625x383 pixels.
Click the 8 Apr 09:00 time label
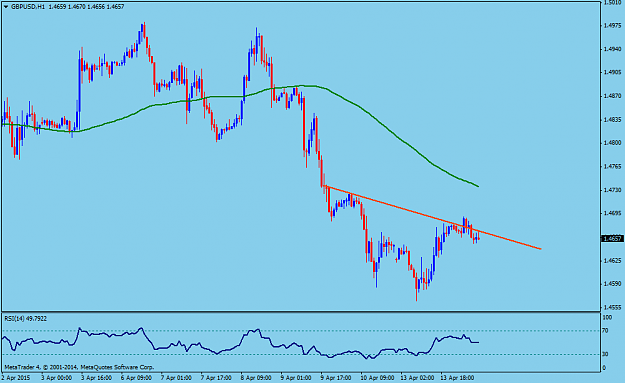(x=256, y=378)
